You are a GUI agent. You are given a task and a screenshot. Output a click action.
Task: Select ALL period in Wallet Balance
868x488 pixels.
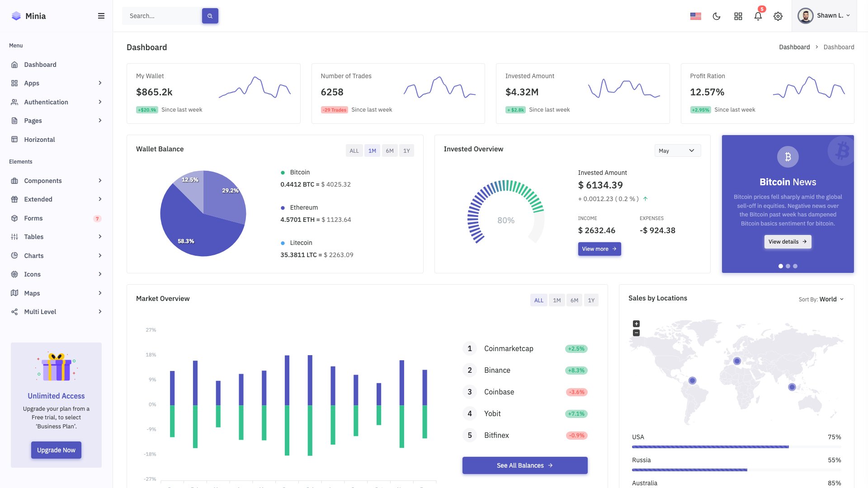pyautogui.click(x=354, y=150)
